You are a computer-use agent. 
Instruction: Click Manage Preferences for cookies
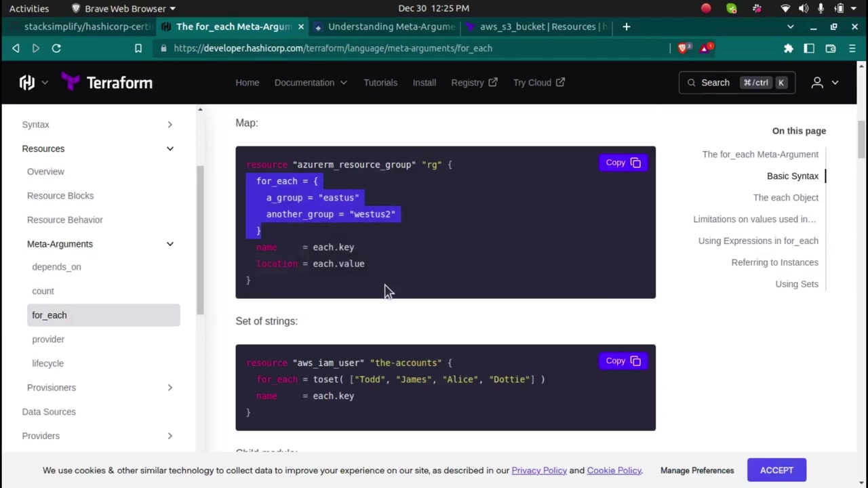coord(697,470)
